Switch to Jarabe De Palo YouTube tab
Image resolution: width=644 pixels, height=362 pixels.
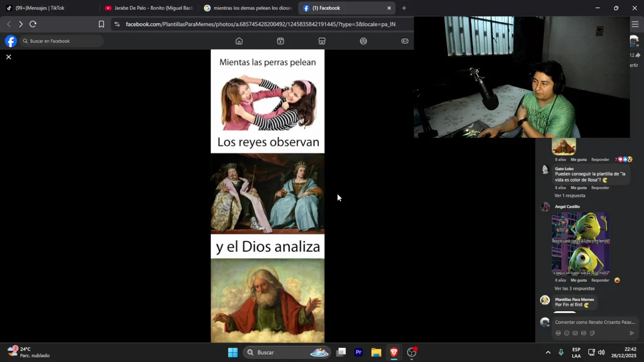click(149, 8)
